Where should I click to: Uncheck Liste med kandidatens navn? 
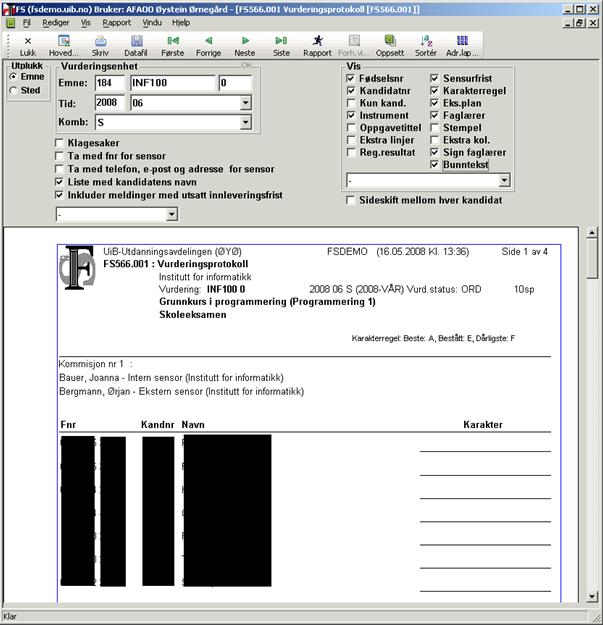(x=59, y=182)
